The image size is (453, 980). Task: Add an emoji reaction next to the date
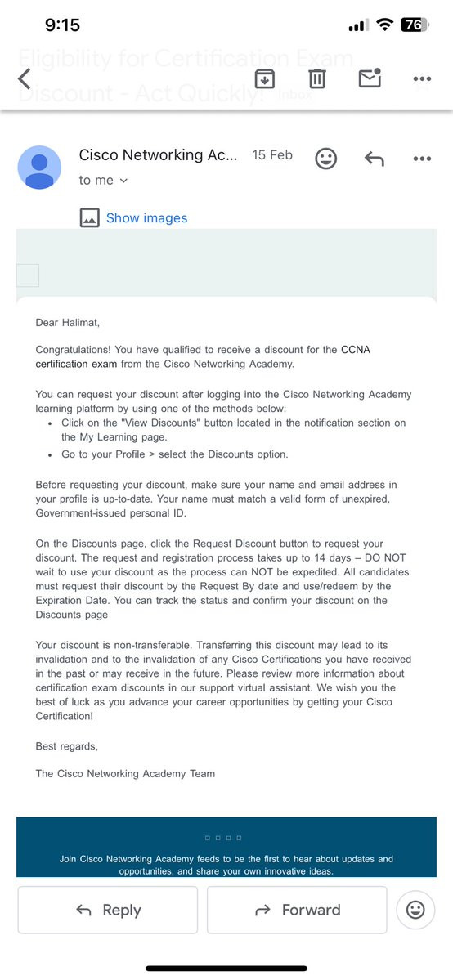[325, 158]
